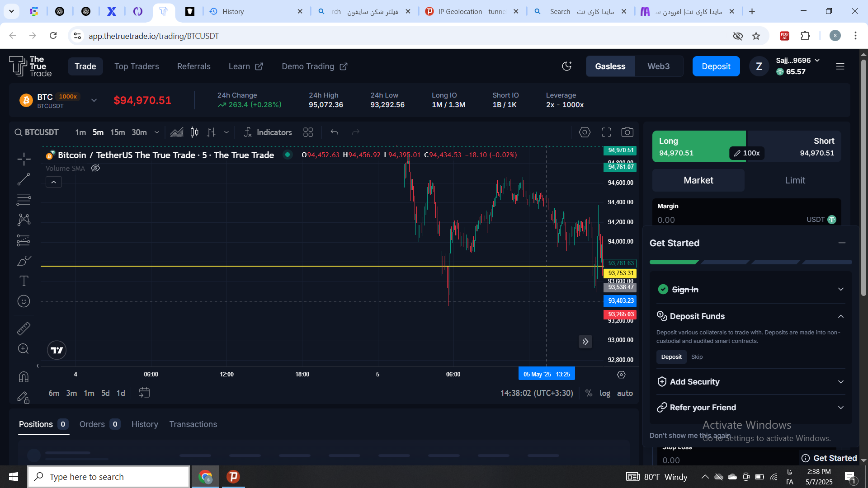Expand the Refer your Friend section
This screenshot has height=488, width=868.
tap(841, 408)
